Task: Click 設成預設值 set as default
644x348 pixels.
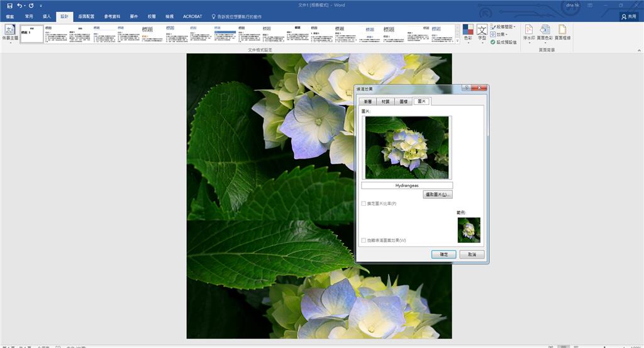Action: pos(504,42)
